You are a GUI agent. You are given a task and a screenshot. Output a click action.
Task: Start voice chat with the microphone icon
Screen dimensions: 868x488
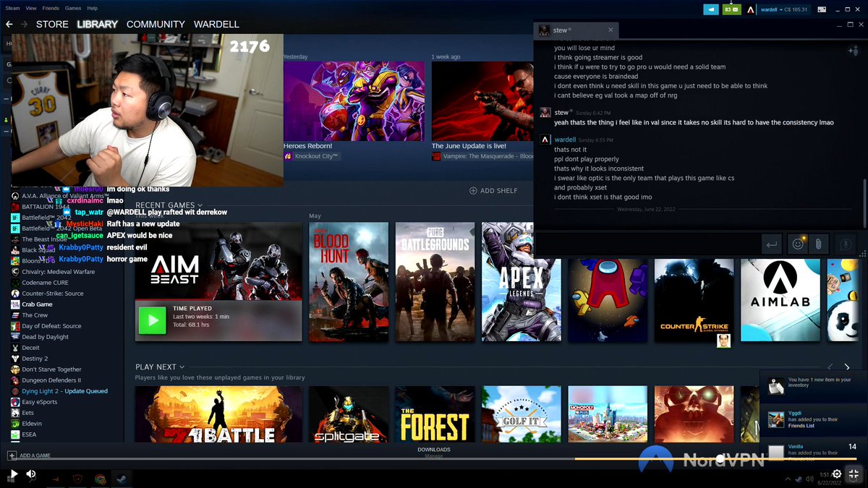coord(844,244)
